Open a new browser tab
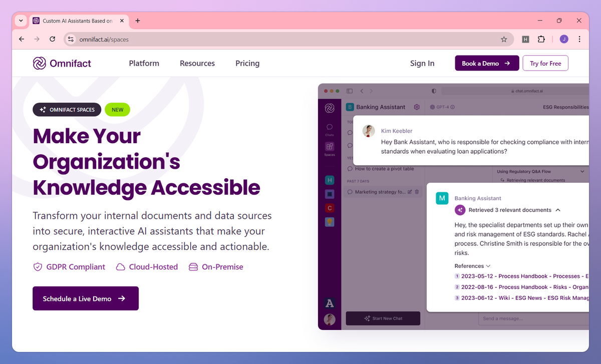 (138, 21)
